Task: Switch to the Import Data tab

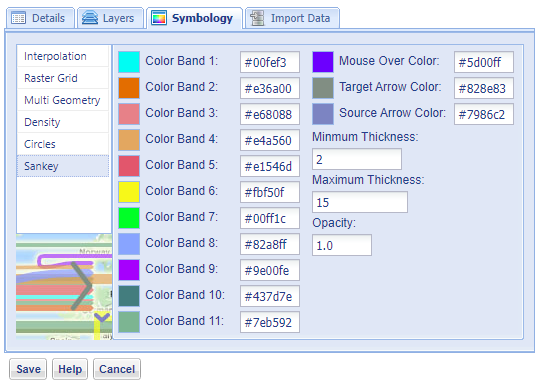Action: coord(292,18)
